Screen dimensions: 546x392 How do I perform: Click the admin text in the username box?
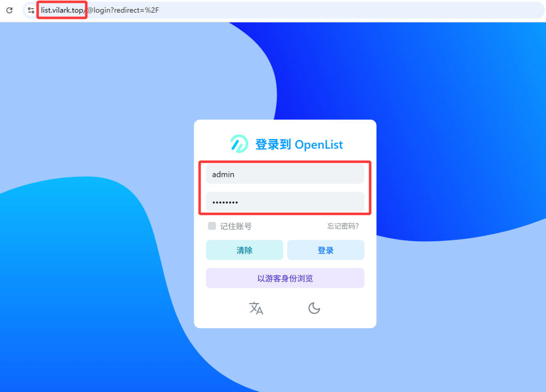223,174
